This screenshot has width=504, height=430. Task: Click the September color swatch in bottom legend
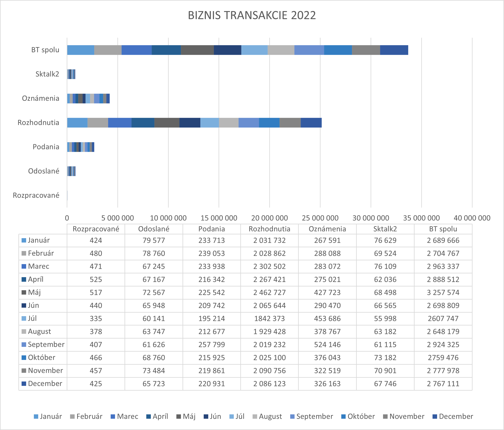[x=292, y=417]
